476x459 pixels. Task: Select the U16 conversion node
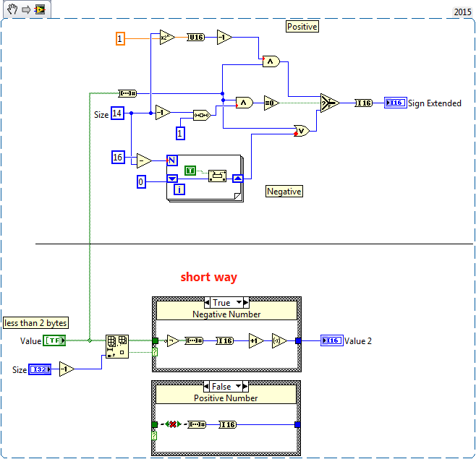tap(196, 38)
